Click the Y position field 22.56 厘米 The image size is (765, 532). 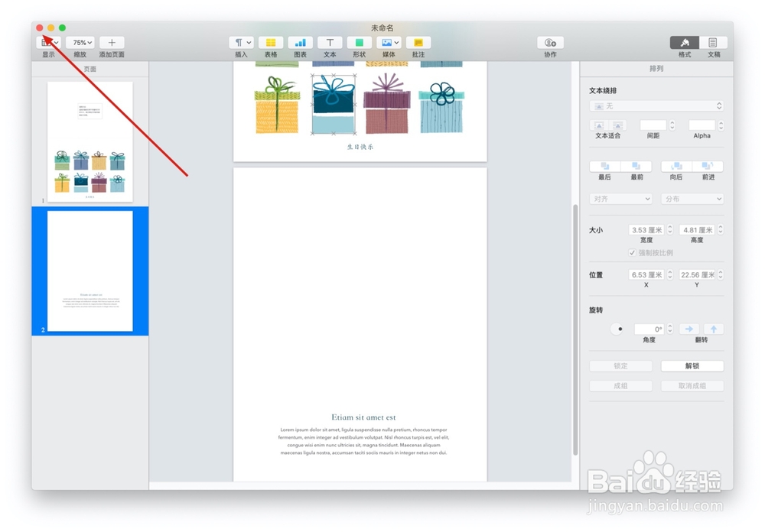[697, 274]
